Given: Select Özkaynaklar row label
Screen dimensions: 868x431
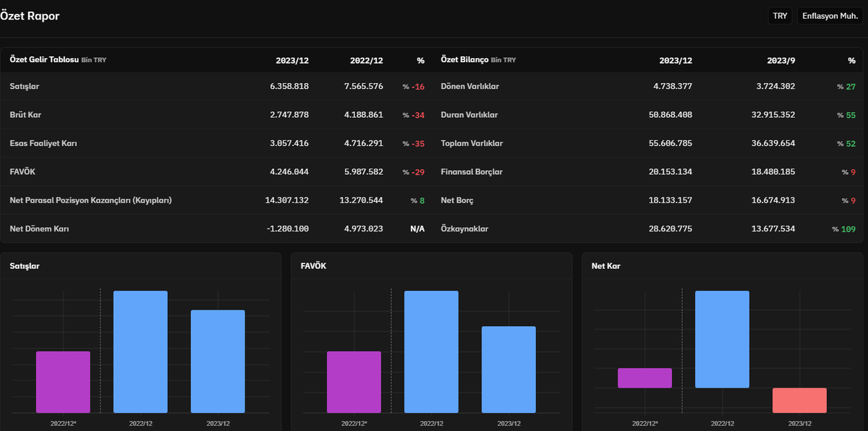Looking at the screenshot, I should (x=464, y=229).
